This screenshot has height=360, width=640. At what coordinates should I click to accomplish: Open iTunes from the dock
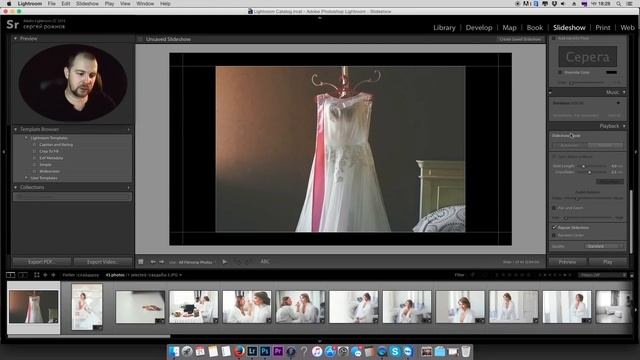click(317, 351)
